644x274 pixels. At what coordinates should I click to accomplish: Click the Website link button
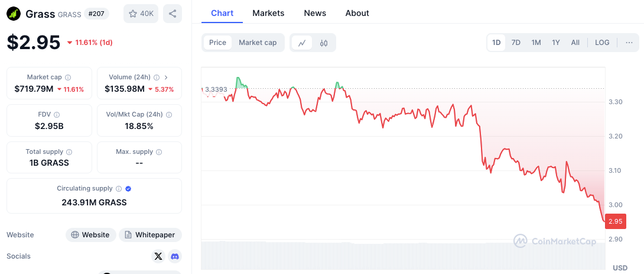(x=90, y=235)
